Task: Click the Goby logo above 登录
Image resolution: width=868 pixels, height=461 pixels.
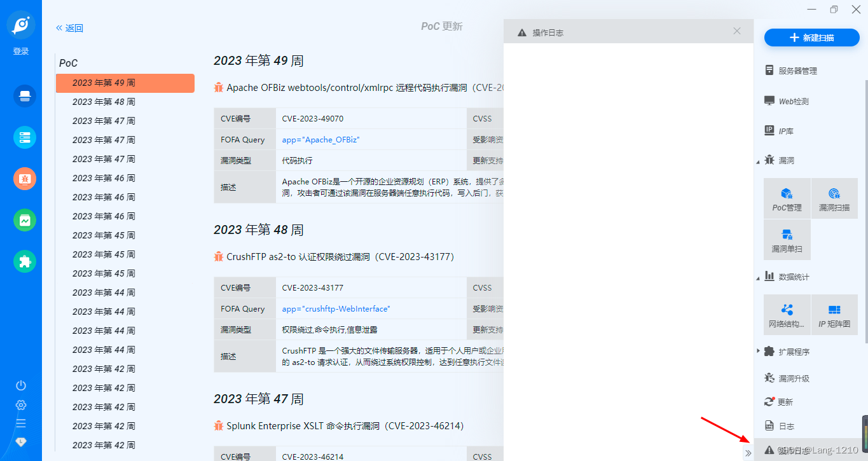Action: [21, 25]
